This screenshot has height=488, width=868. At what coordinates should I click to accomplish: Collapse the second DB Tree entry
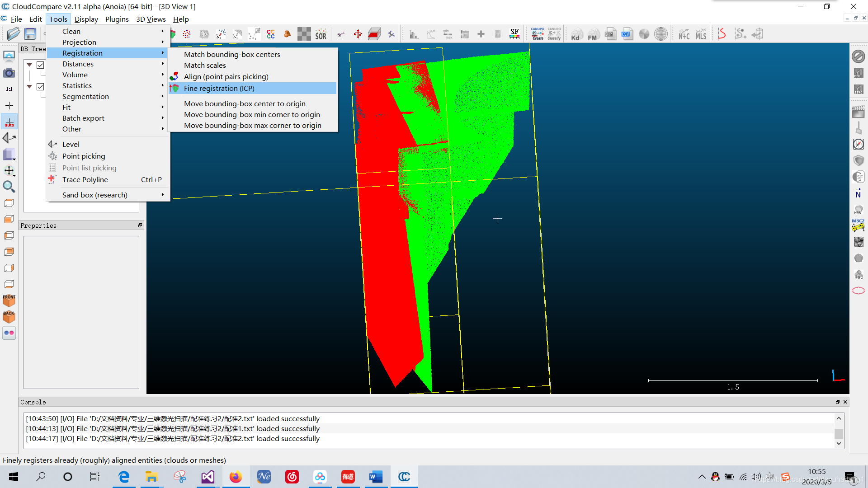[29, 87]
